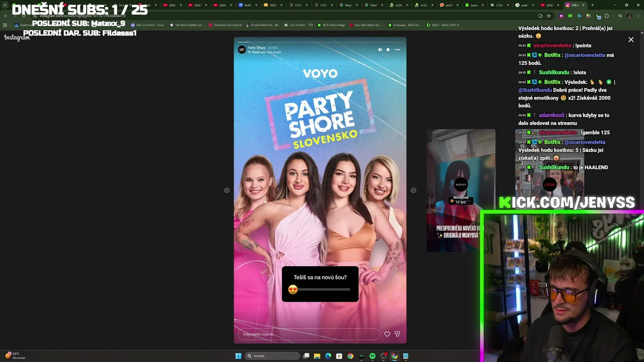Screen dimensions: 644x362
Task: Open the story's three-dot options menu
Action: click(x=397, y=50)
